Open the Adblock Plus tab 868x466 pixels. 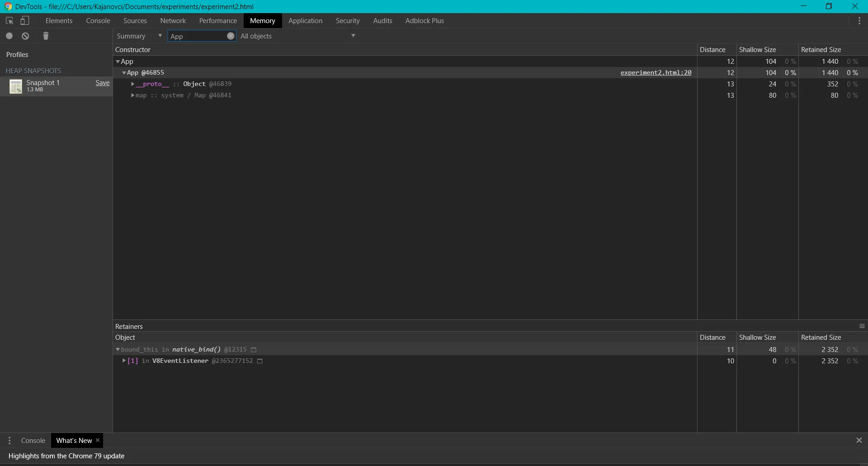(425, 21)
